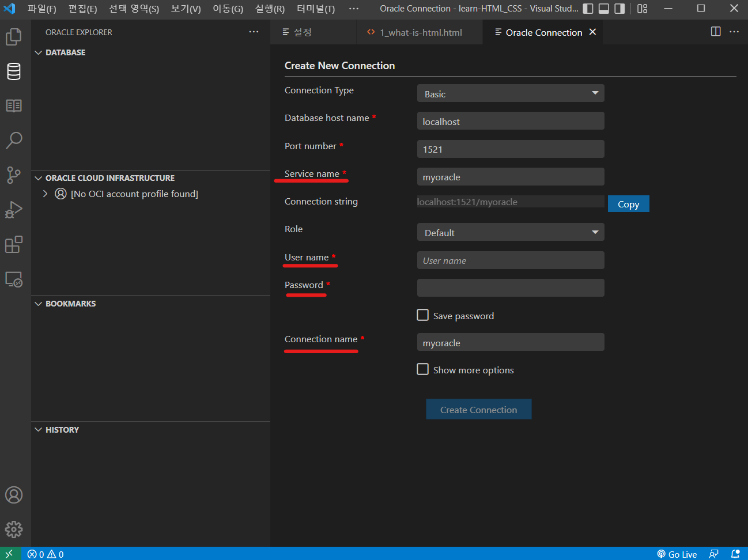748x560 pixels.
Task: Click the feedback status bar icon
Action: coord(713,554)
